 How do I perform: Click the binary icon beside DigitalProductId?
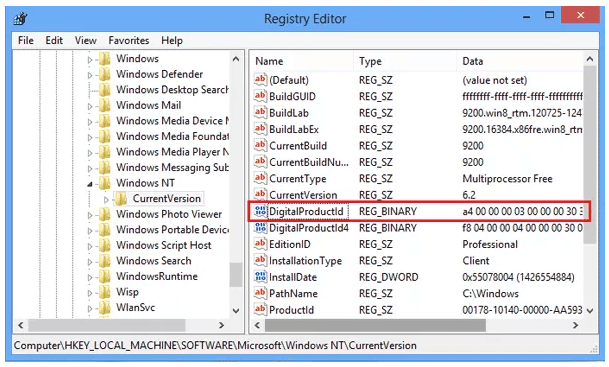point(260,211)
